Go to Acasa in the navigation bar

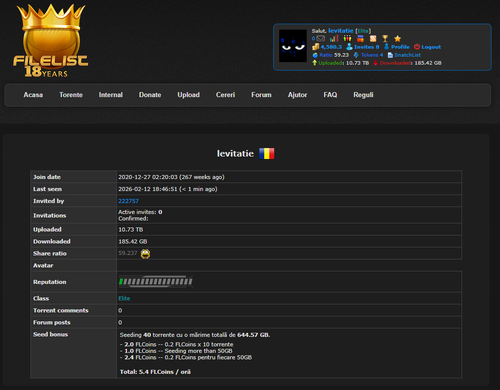[x=33, y=95]
